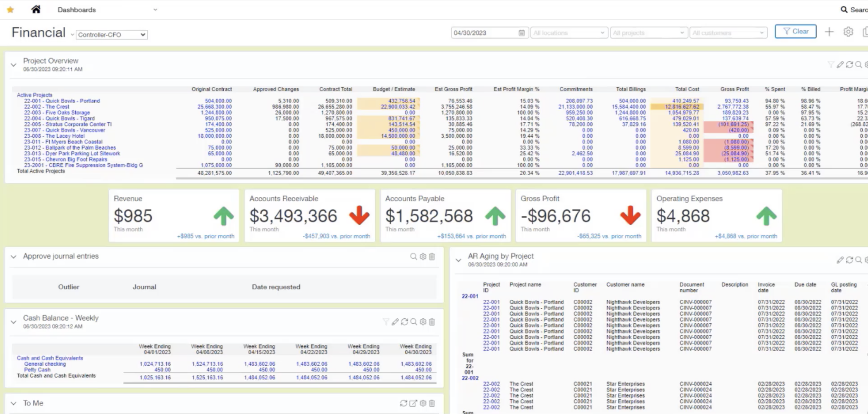Open the date picker calendar icon
This screenshot has height=414, width=868.
[521, 33]
